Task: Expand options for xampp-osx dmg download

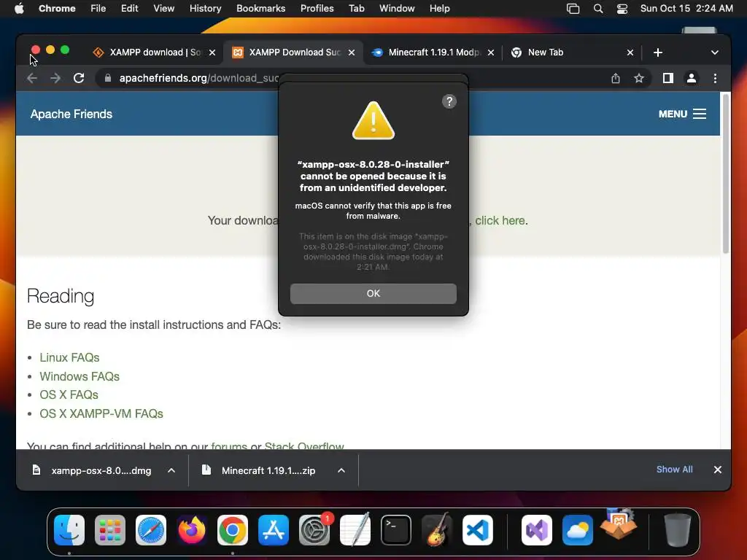Action: (171, 470)
